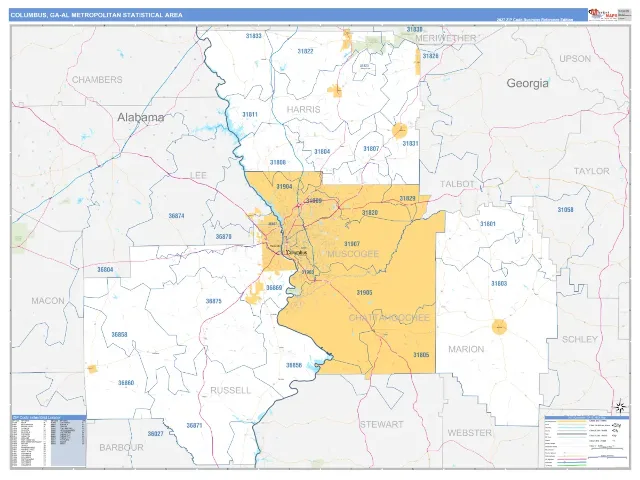Select ZIP code 31811
Screen dimensions: 640x480
point(250,115)
